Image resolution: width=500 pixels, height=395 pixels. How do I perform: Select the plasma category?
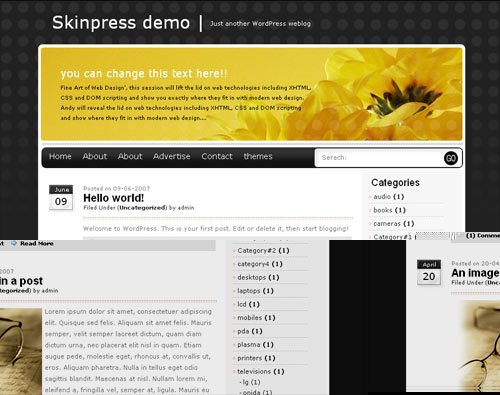tap(249, 344)
